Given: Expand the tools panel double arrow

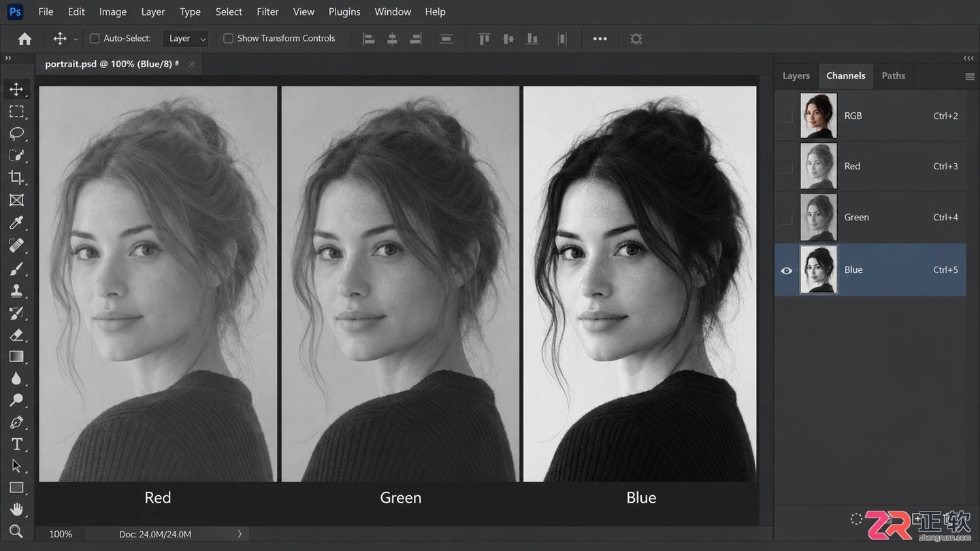Looking at the screenshot, I should [8, 59].
